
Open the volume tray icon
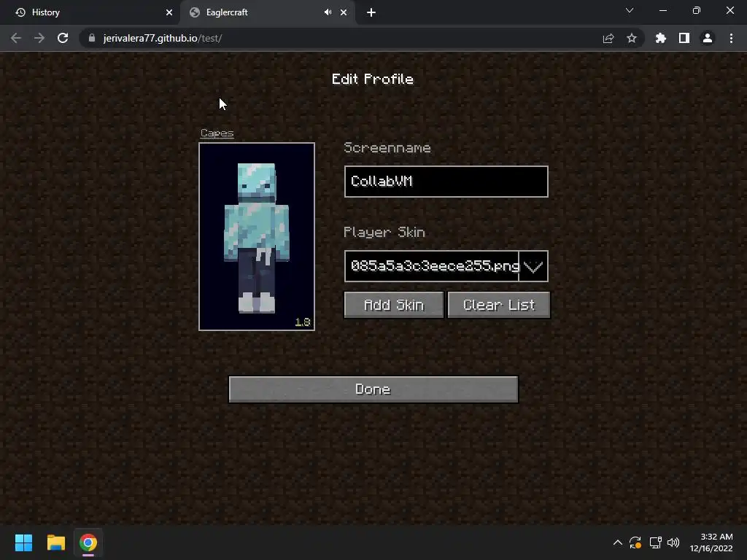point(673,542)
